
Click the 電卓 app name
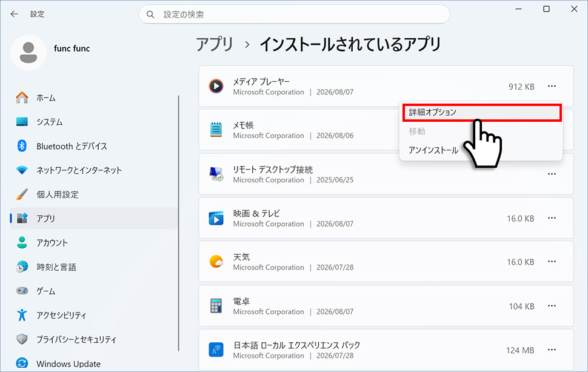pyautogui.click(x=241, y=301)
